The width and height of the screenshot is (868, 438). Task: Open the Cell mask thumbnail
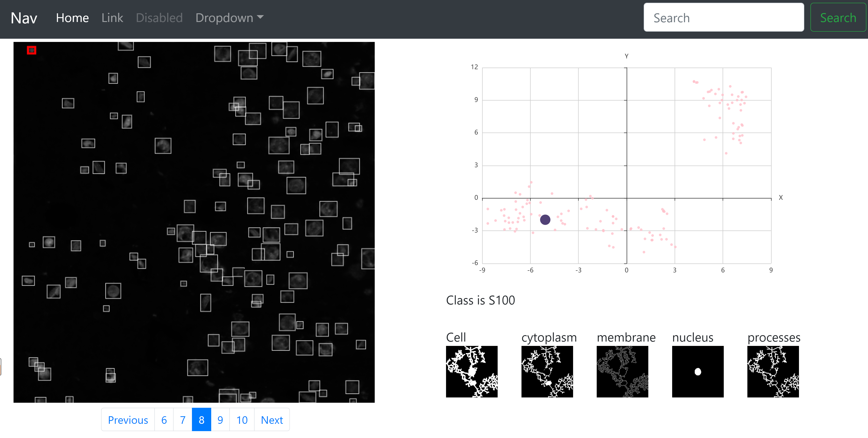(472, 371)
